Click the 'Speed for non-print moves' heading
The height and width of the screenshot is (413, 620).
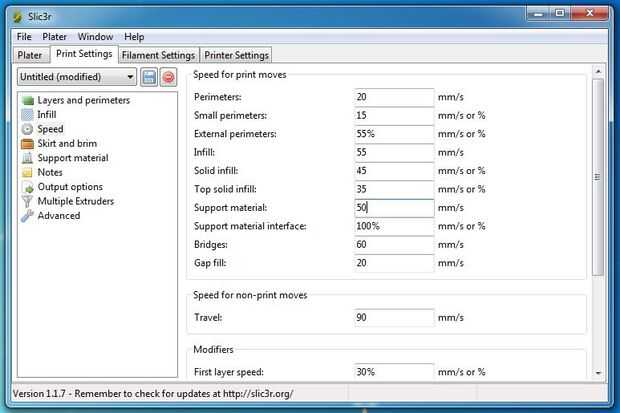tap(250, 295)
